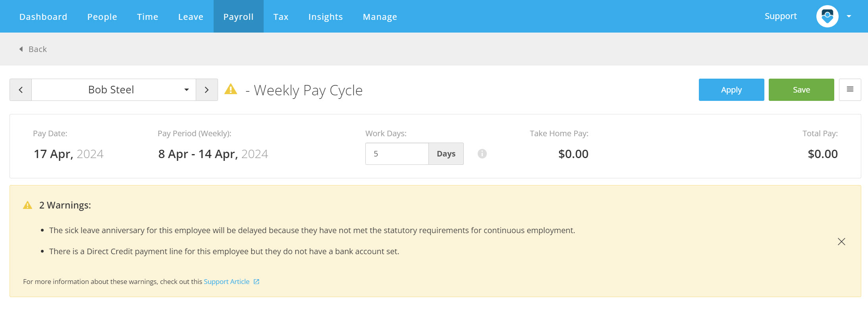868x309 pixels.
Task: Click the external link icon after Support Article
Action: point(257,282)
